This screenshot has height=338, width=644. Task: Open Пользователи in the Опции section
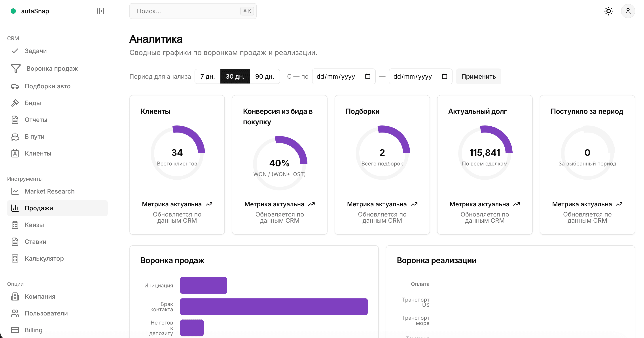(x=57, y=313)
